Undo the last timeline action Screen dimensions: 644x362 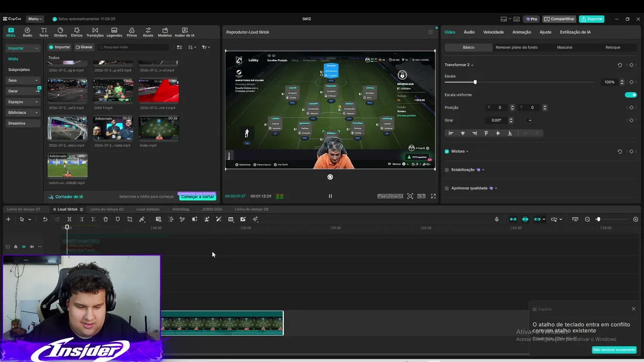45,219
